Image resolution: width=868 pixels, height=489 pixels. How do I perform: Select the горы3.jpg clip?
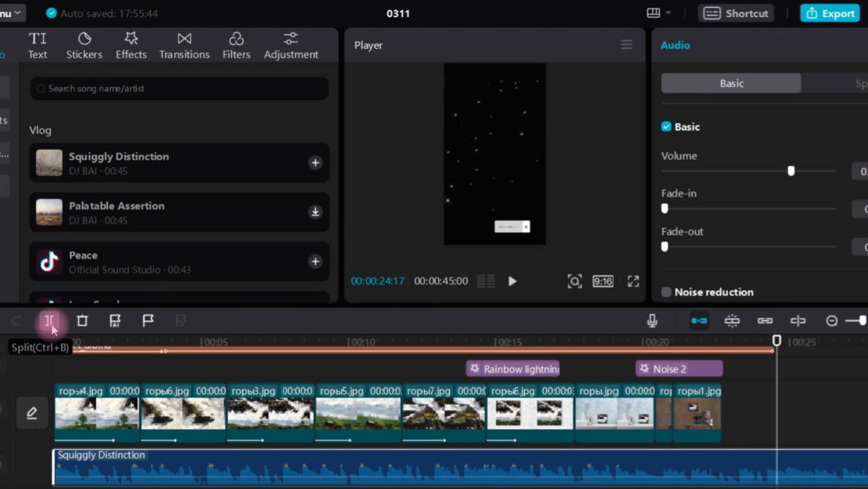pyautogui.click(x=270, y=413)
